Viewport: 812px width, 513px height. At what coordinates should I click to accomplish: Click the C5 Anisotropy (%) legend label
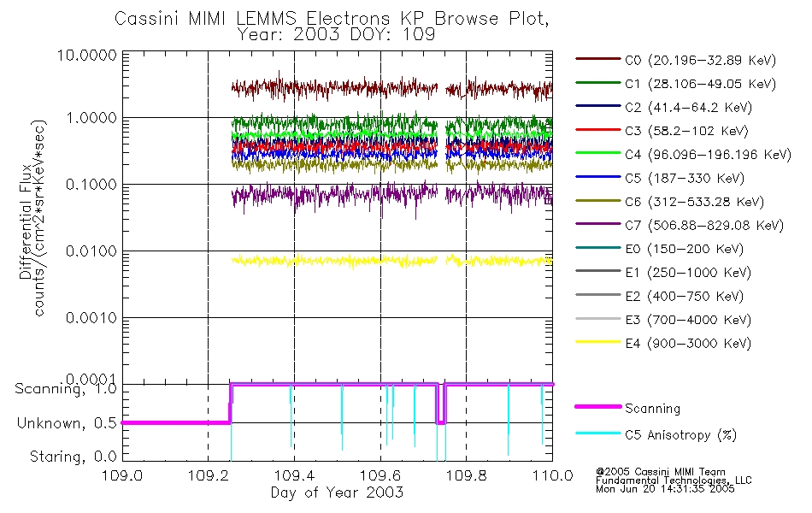click(680, 435)
